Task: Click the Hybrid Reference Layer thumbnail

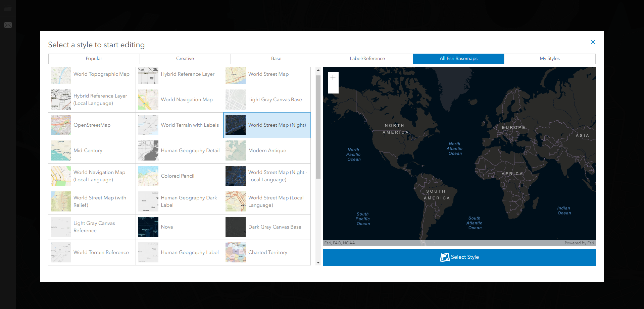Action: (x=148, y=75)
